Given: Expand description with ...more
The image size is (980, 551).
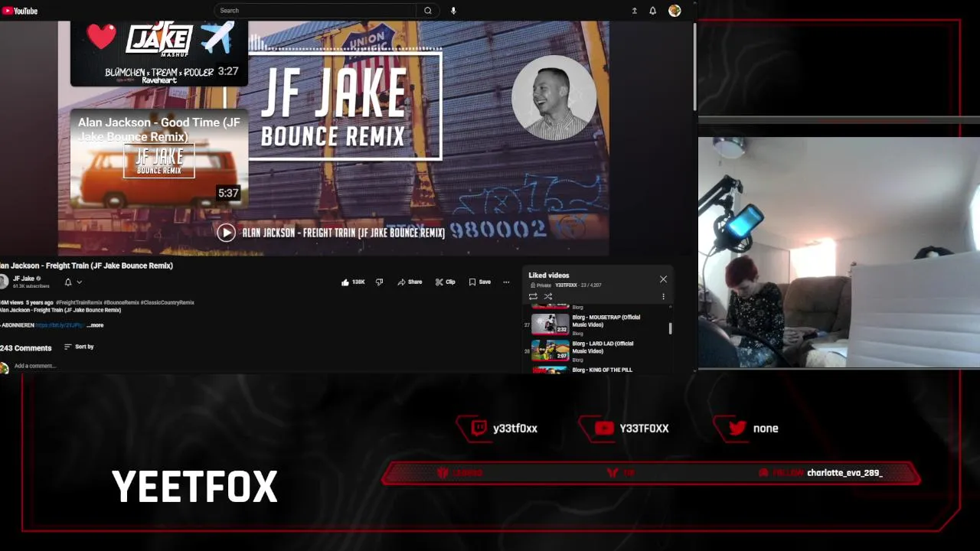Looking at the screenshot, I should click(95, 325).
